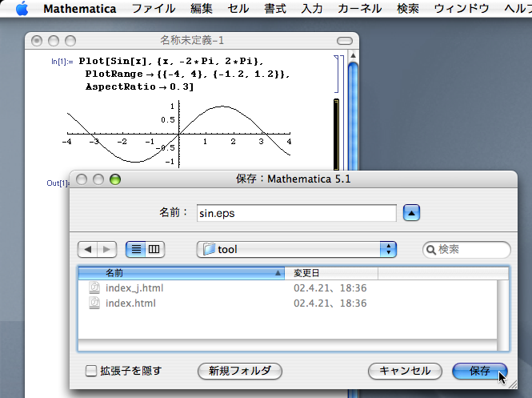Image resolution: width=532 pixels, height=398 pixels.
Task: Click the magnifier icon in search field
Action: tap(430, 250)
